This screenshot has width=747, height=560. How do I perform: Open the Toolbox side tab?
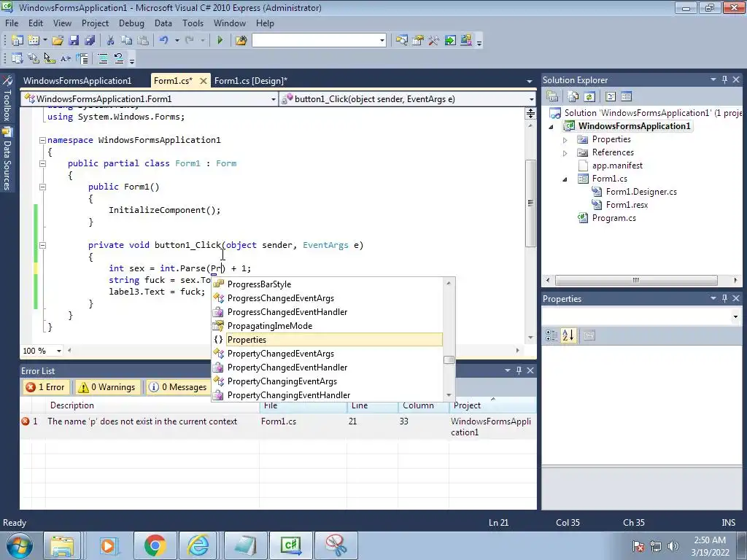(x=7, y=98)
